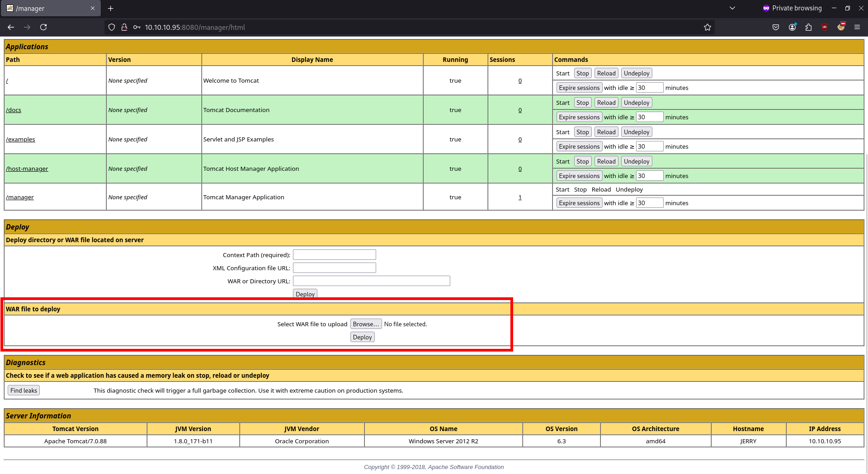
Task: Reload the Tomcat manager page
Action: click(x=43, y=27)
